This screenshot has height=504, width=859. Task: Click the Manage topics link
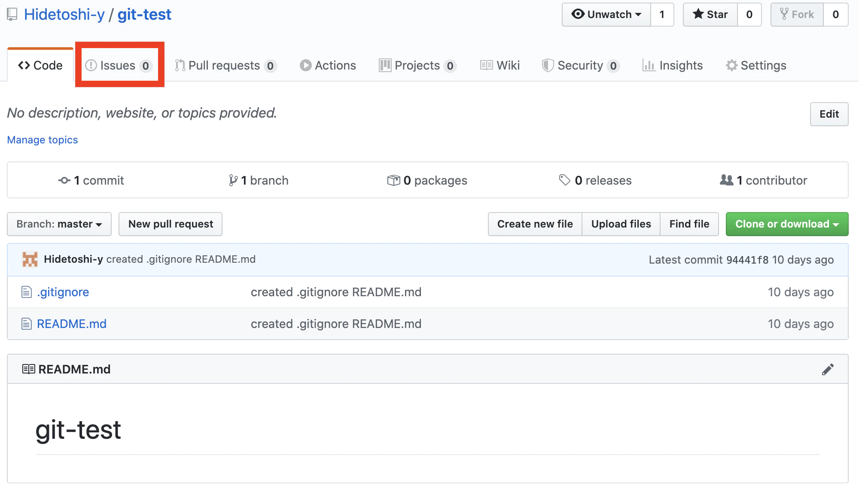(x=43, y=140)
